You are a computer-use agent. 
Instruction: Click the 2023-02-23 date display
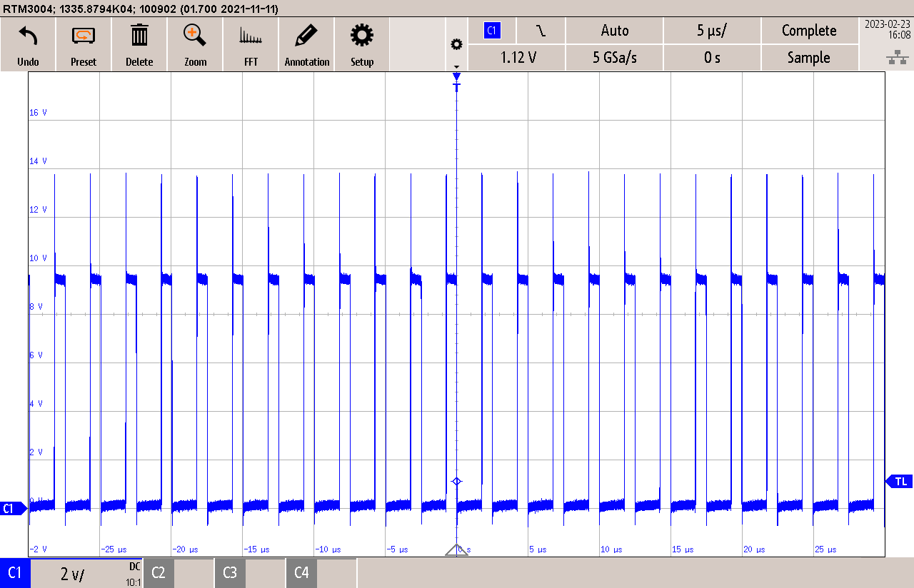tap(888, 24)
